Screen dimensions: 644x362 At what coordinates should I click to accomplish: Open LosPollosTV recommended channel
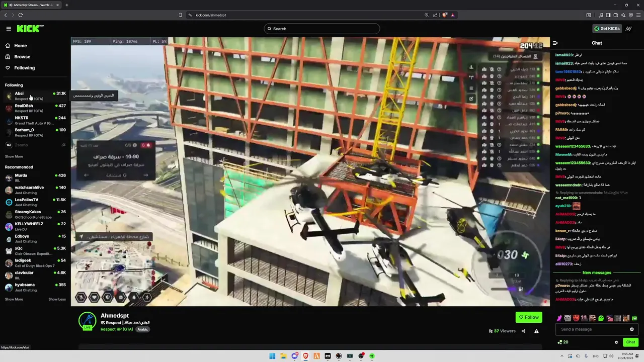[35, 202]
